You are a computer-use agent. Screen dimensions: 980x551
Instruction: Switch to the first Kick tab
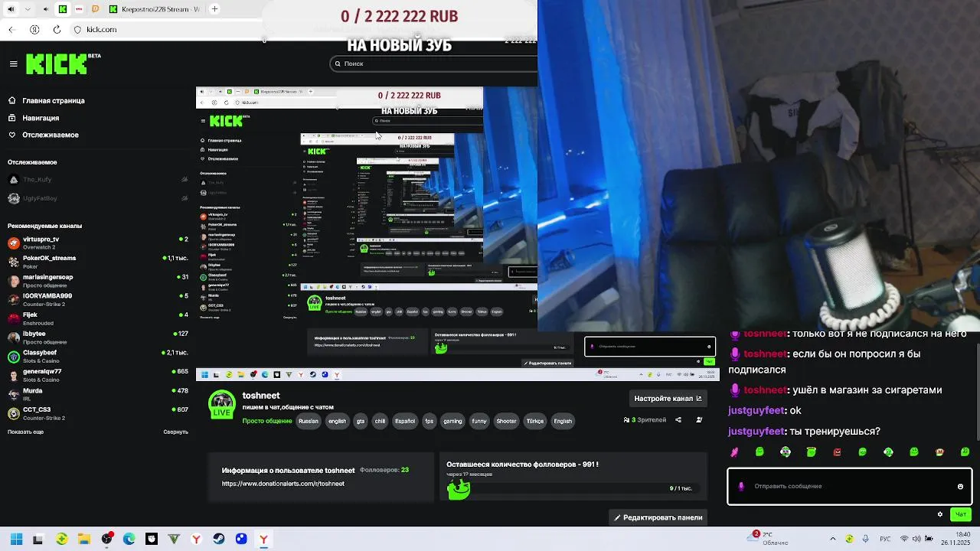point(63,9)
